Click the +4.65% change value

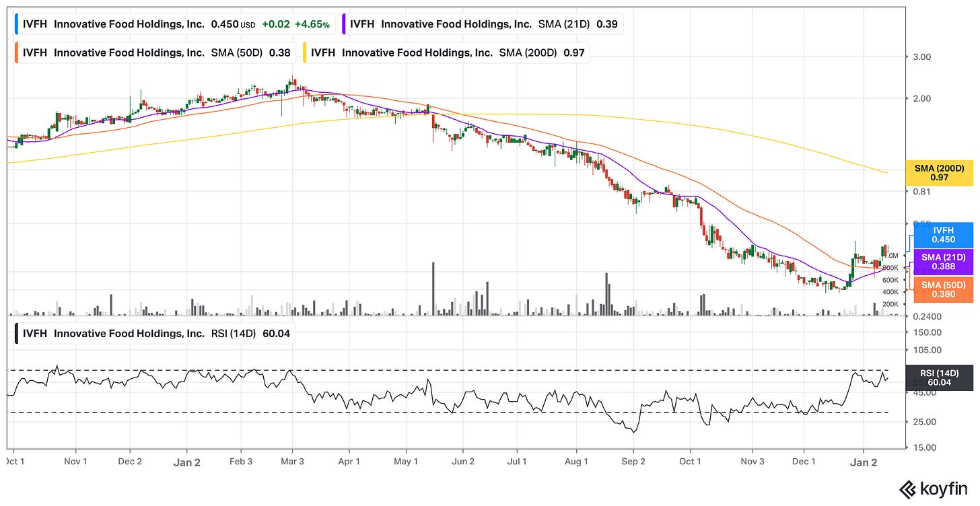tap(312, 24)
